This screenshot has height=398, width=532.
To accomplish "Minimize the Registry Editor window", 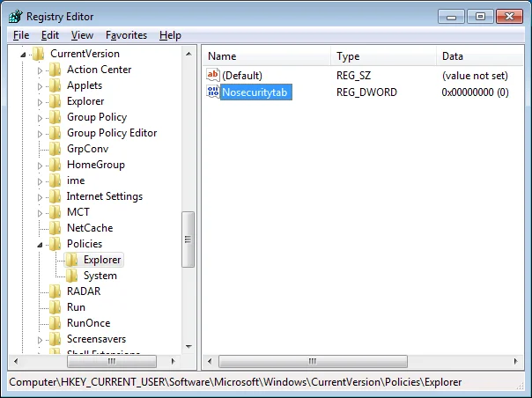I will (451, 16).
